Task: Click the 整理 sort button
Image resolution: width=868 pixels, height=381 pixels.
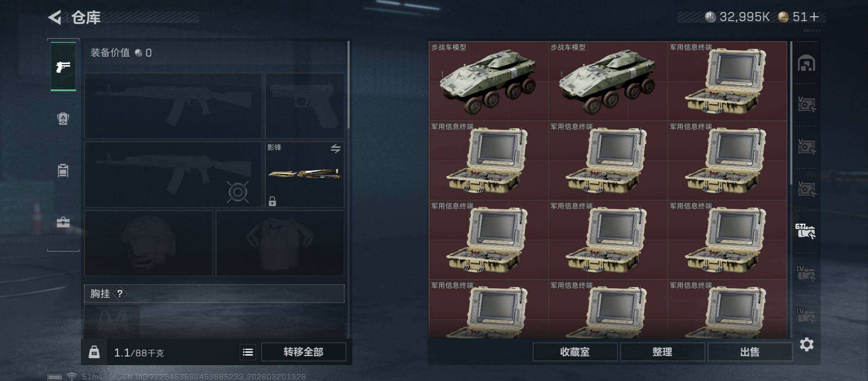Action: [662, 352]
